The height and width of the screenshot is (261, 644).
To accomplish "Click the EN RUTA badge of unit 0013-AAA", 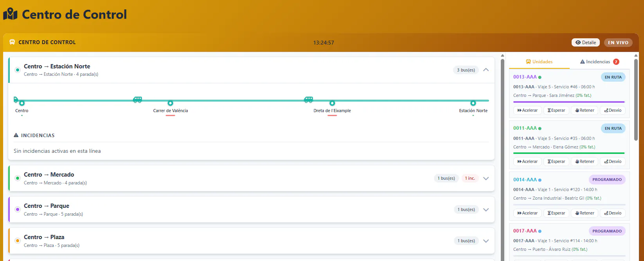I will [613, 77].
